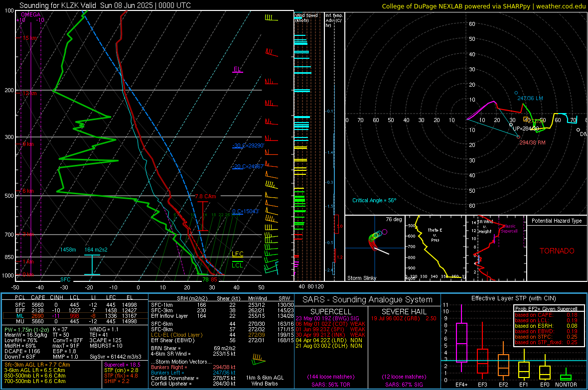Click the SR Wind v. Height panel title
The width and height of the screenshot is (588, 390).
click(485, 227)
